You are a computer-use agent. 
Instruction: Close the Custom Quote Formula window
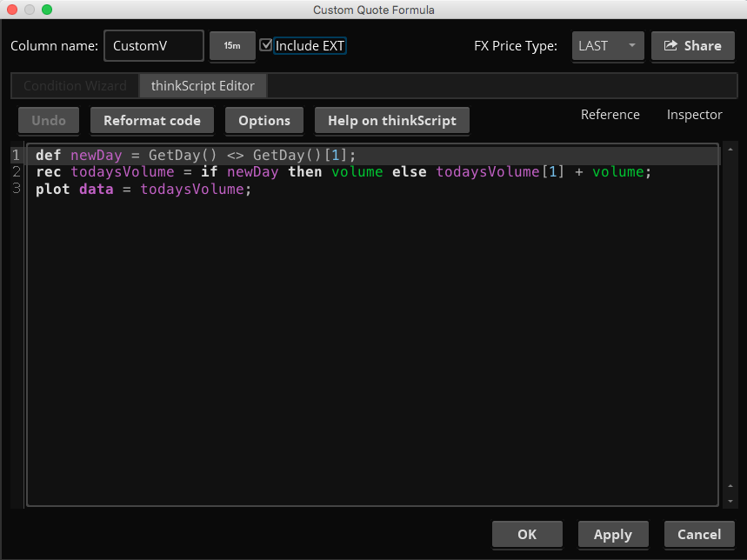[x=12, y=10]
